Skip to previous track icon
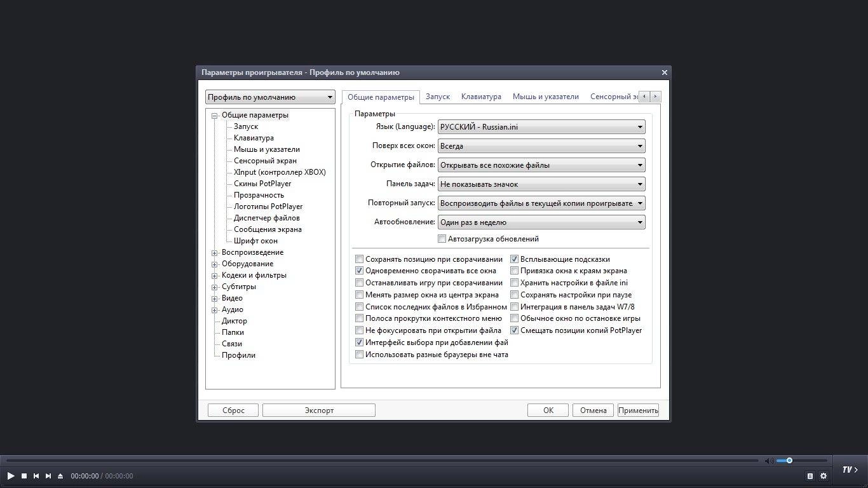Image resolution: width=868 pixels, height=488 pixels. (x=36, y=476)
